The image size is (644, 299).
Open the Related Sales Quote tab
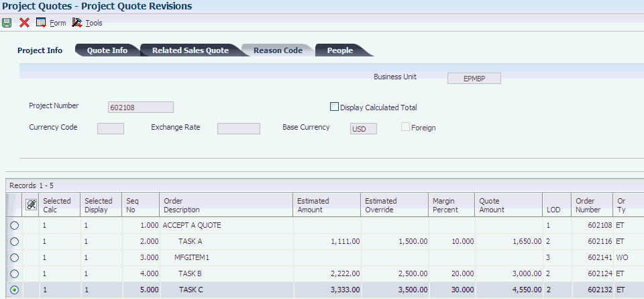(x=190, y=50)
